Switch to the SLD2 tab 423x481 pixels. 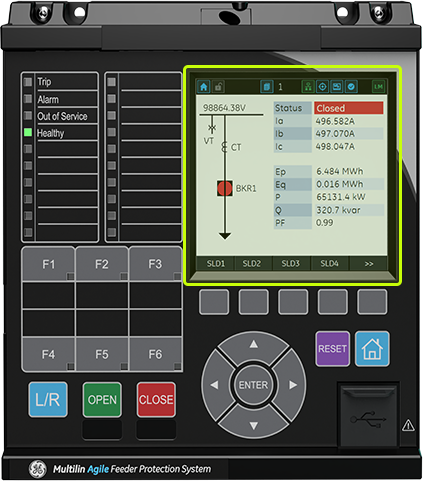pos(252,263)
